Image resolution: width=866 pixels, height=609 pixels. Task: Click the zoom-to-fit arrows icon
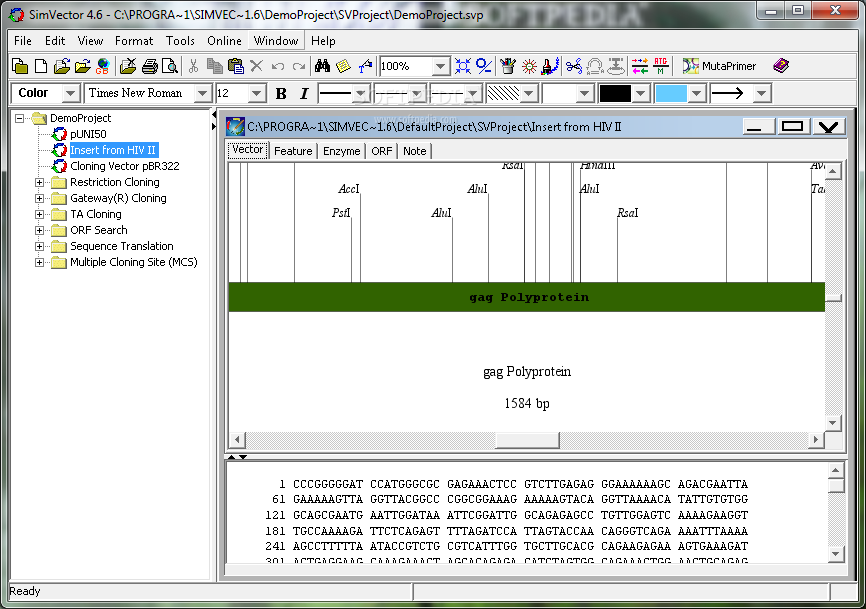click(x=463, y=66)
